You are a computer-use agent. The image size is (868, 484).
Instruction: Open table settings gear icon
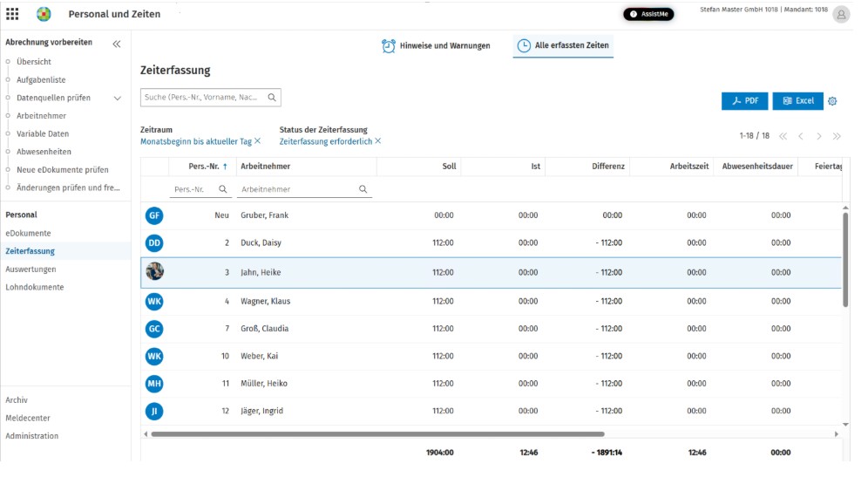(832, 101)
